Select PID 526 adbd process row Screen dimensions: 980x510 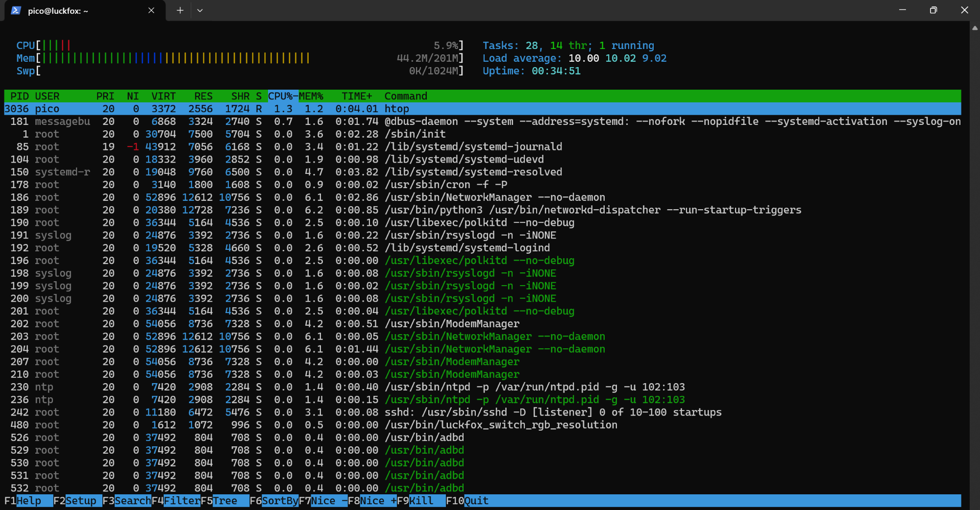pyautogui.click(x=483, y=437)
